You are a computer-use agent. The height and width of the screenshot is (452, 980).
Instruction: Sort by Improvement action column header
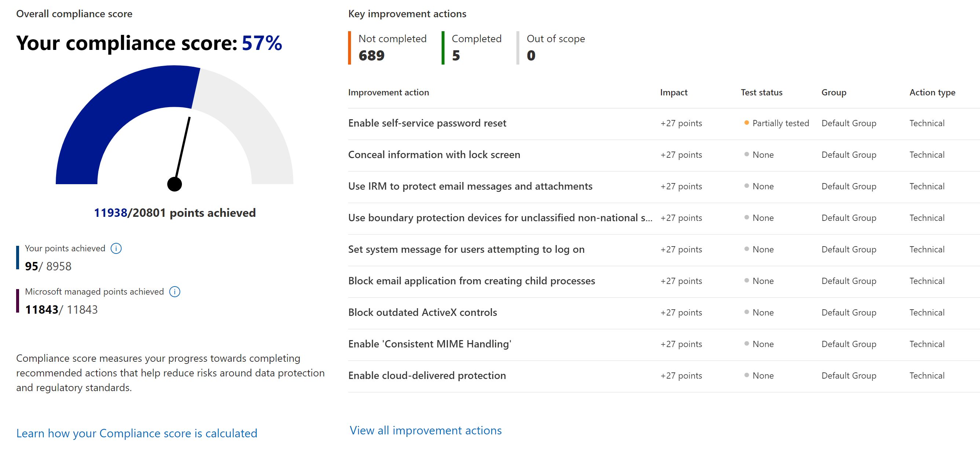388,92
